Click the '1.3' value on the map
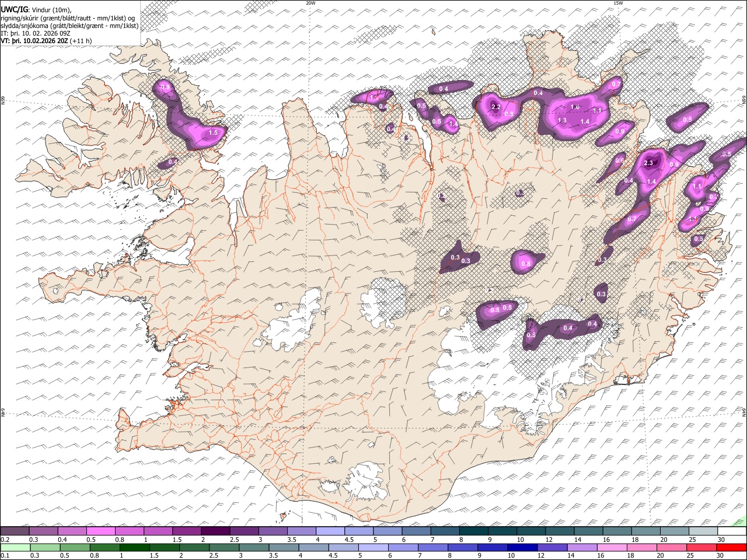Image resolution: width=747 pixels, height=560 pixels. 563,120
